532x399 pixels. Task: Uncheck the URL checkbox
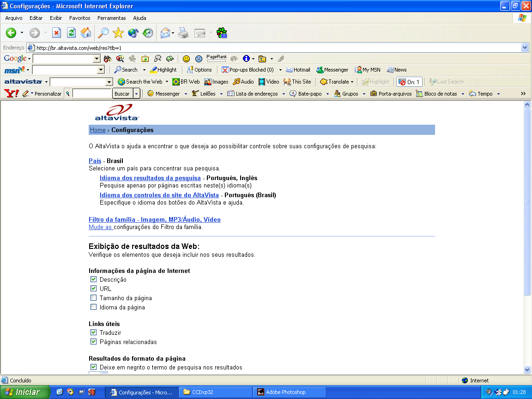(94, 288)
